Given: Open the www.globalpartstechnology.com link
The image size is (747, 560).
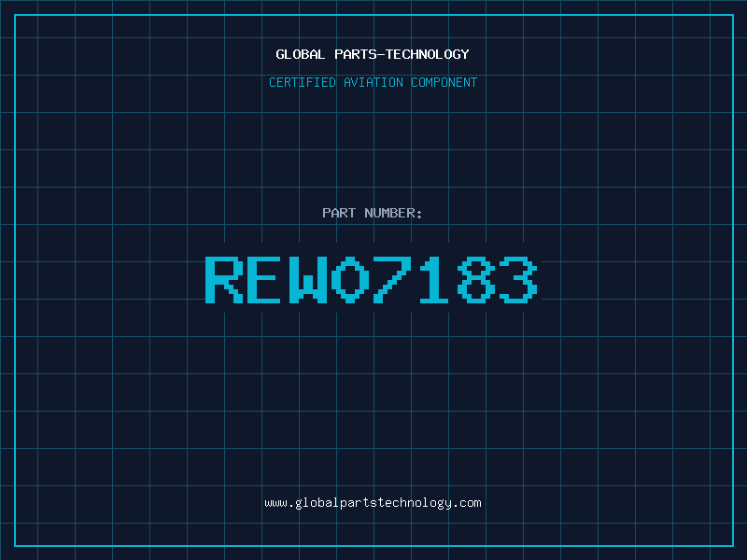Looking at the screenshot, I should 373,503.
